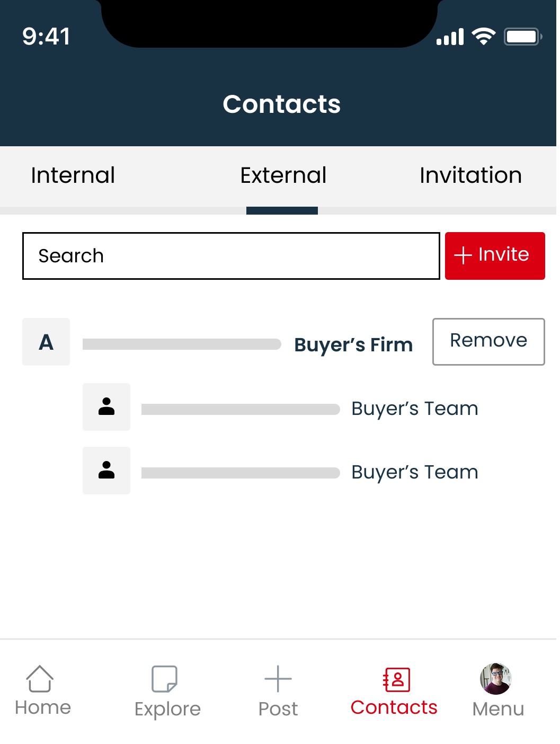Tap the Wi-Fi indicator in status bar
Screen dimensions: 560x744
coord(482,36)
